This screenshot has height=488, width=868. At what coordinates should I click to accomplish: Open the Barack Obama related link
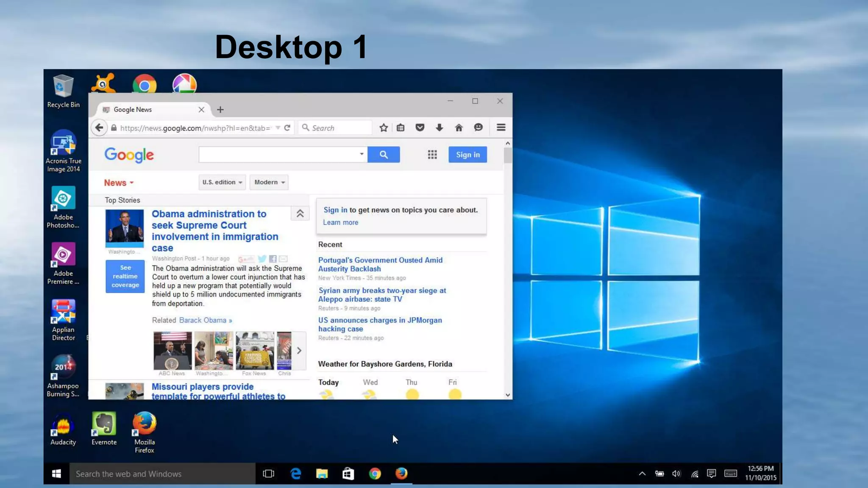(206, 320)
